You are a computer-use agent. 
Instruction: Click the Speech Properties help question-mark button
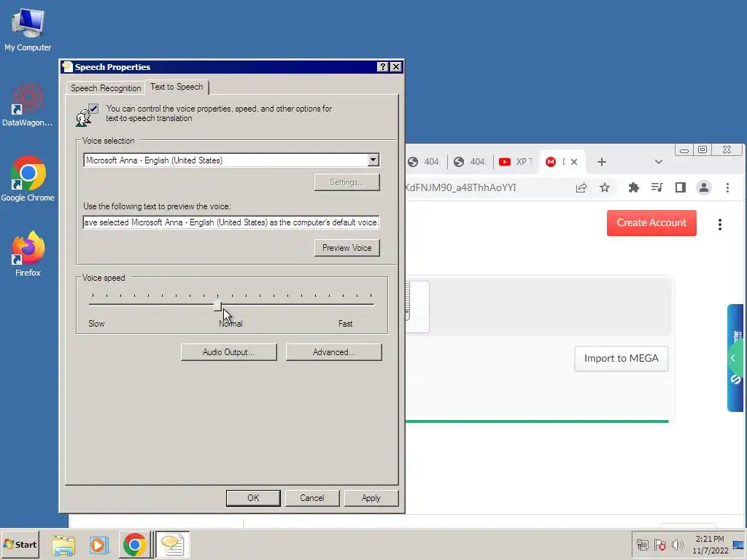pyautogui.click(x=382, y=66)
